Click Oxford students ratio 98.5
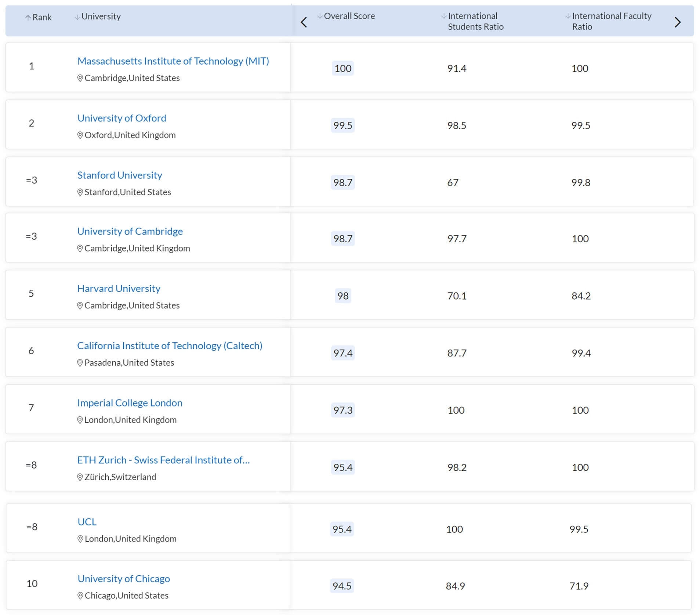700x615 pixels. click(x=457, y=126)
